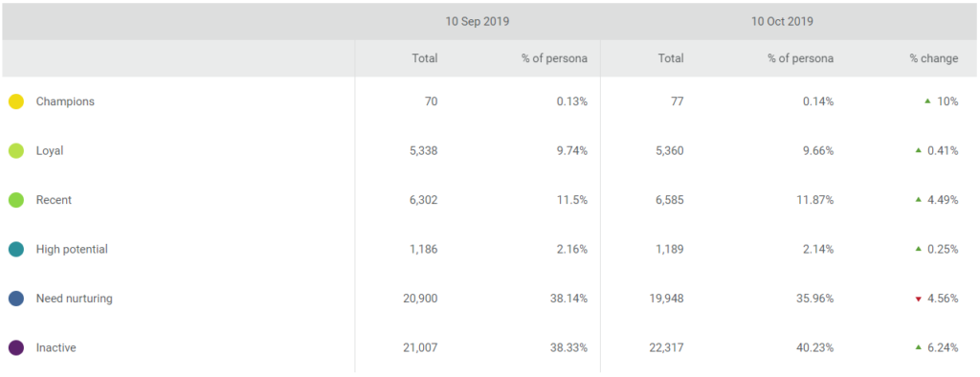Click the purple Inactive color dot
This screenshot has width=980, height=377.
tap(16, 347)
